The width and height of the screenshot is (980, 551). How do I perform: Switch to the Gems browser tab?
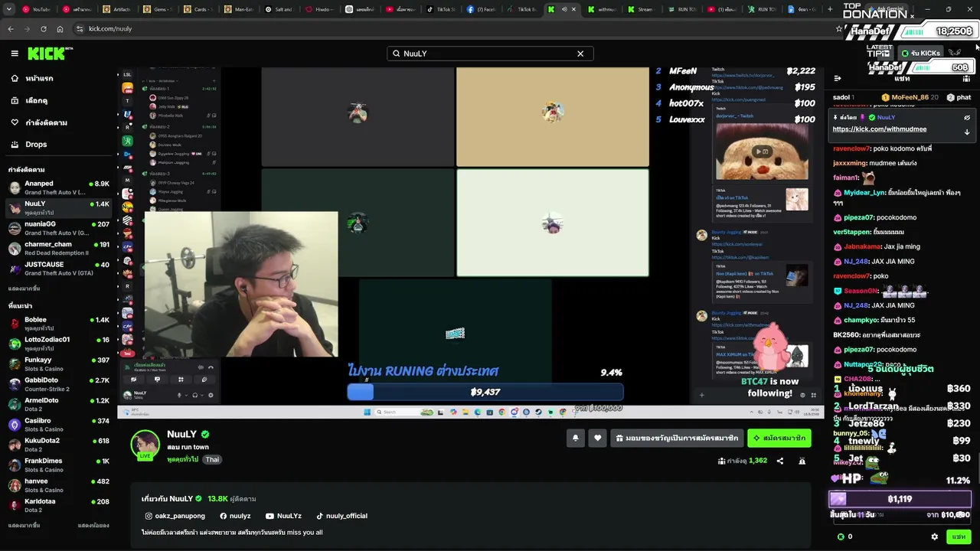click(158, 9)
